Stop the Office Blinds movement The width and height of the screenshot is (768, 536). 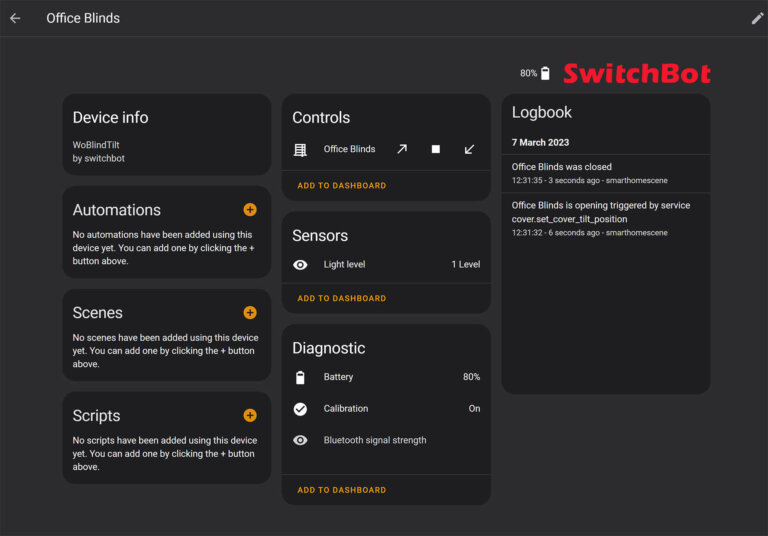tap(436, 149)
